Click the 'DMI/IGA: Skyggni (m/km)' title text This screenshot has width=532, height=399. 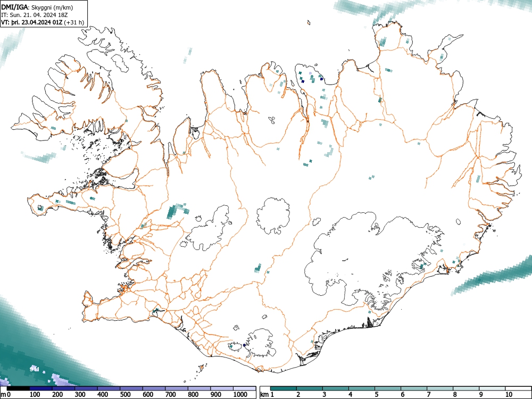pyautogui.click(x=37, y=7)
